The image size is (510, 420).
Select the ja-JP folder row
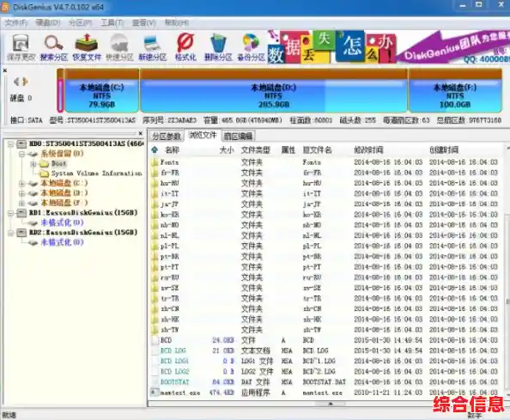coord(325,204)
